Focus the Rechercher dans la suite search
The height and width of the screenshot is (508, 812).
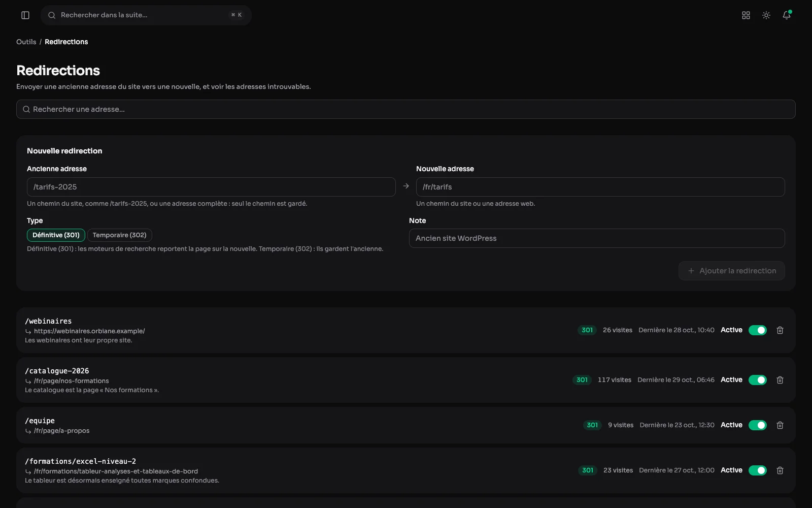coord(146,15)
